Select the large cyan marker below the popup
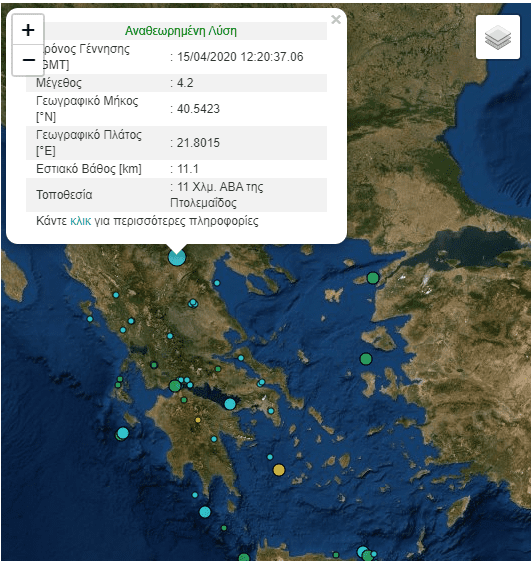531x561 pixels. pos(177,257)
